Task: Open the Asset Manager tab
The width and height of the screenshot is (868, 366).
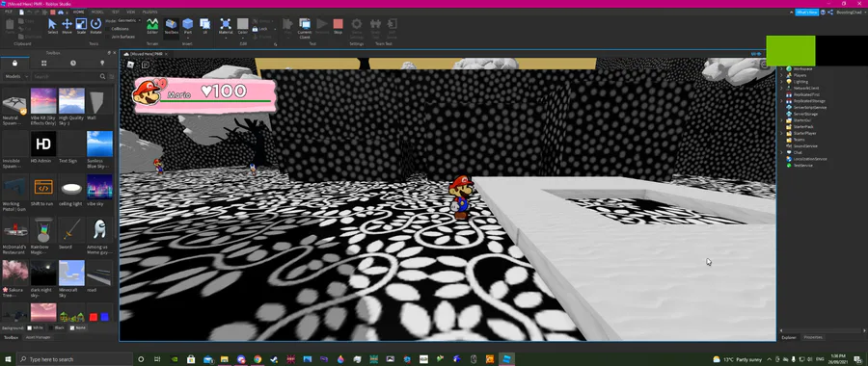Action: [x=39, y=337]
